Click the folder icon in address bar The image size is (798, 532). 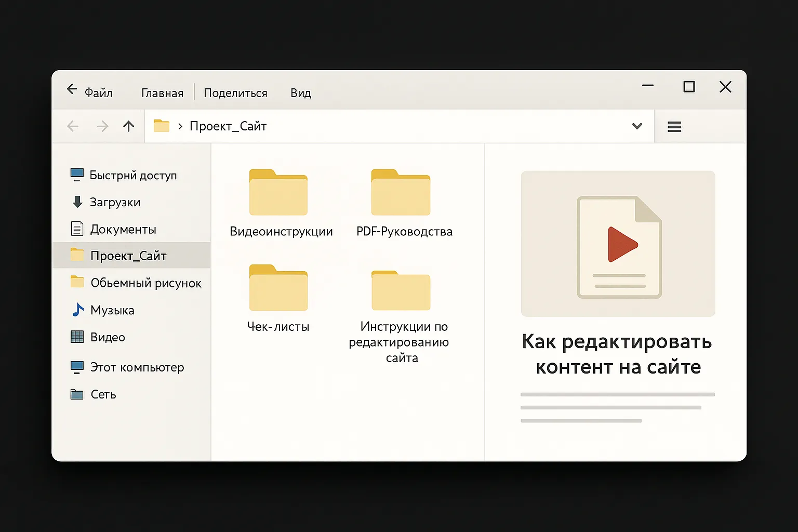pyautogui.click(x=162, y=126)
